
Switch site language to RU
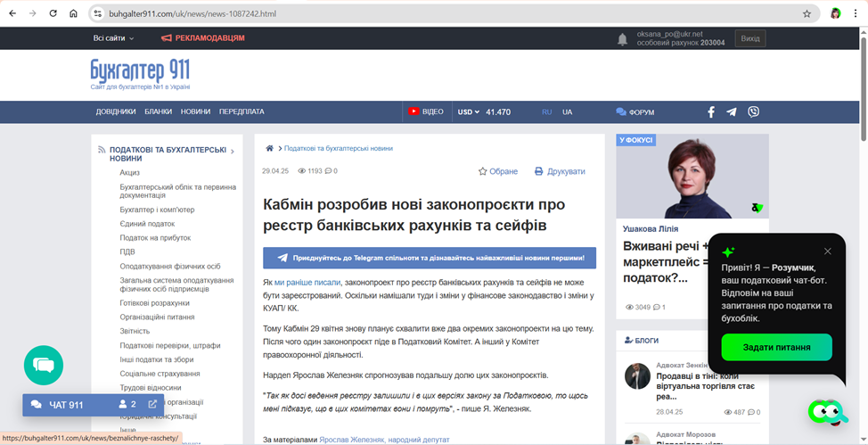click(x=547, y=112)
